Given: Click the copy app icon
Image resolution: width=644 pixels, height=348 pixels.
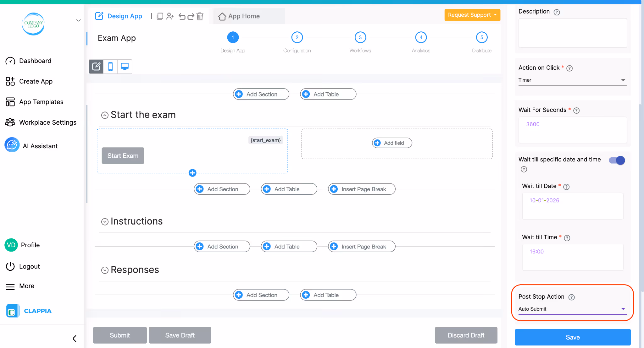Looking at the screenshot, I should click(160, 16).
